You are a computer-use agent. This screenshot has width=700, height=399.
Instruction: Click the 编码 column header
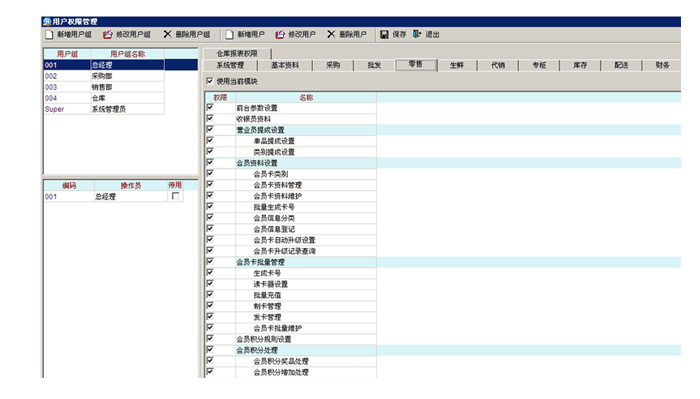click(69, 185)
